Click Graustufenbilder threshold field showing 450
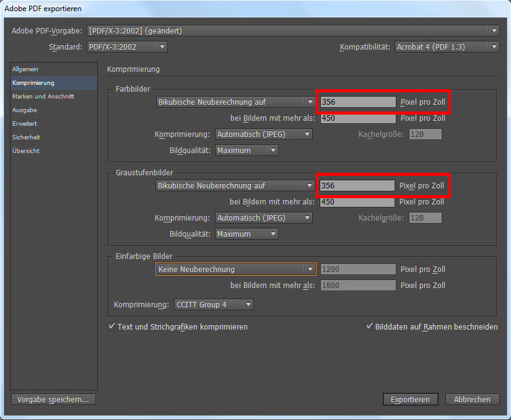The height and width of the screenshot is (420, 511). tap(357, 202)
